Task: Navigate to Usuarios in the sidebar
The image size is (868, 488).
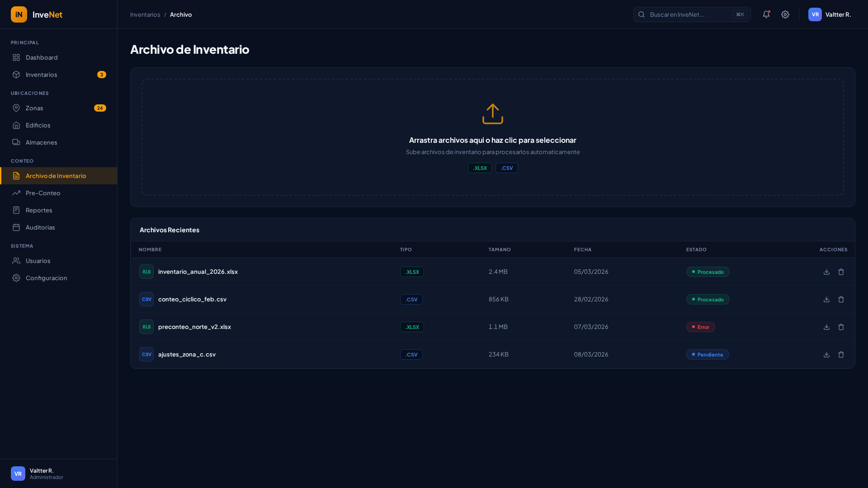Action: (38, 261)
